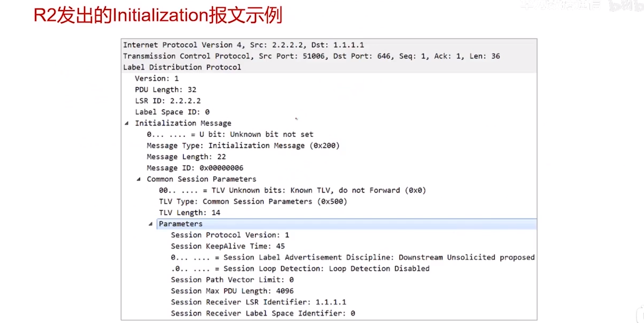Click the 'TLV Length: 14' field
Screen dimensions: 644x323
pos(190,213)
